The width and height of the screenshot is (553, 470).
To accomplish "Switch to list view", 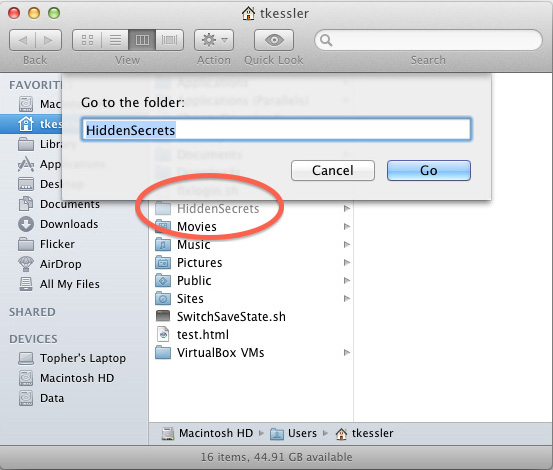I will [x=115, y=40].
